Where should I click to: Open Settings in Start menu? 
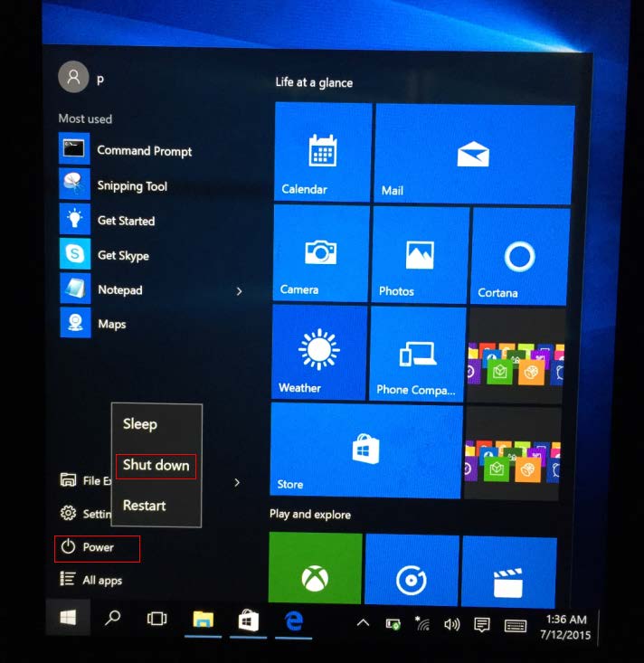[x=85, y=514]
